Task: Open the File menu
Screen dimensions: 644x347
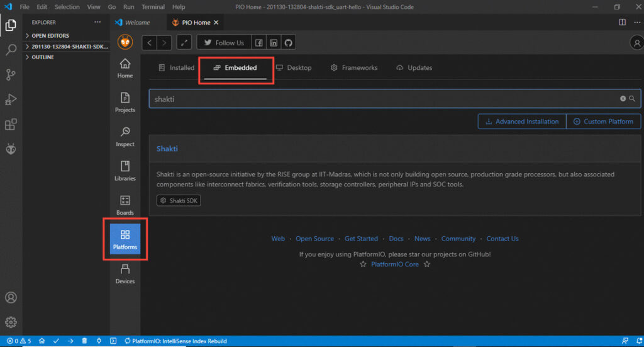Action: pyautogui.click(x=25, y=7)
